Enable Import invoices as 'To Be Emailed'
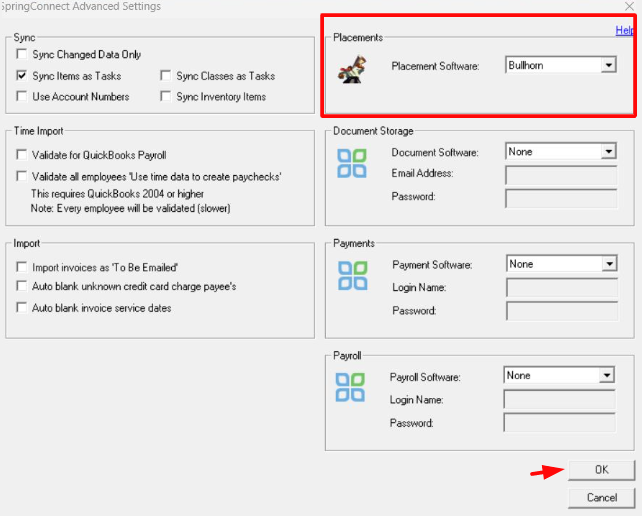642x516 pixels. point(22,267)
